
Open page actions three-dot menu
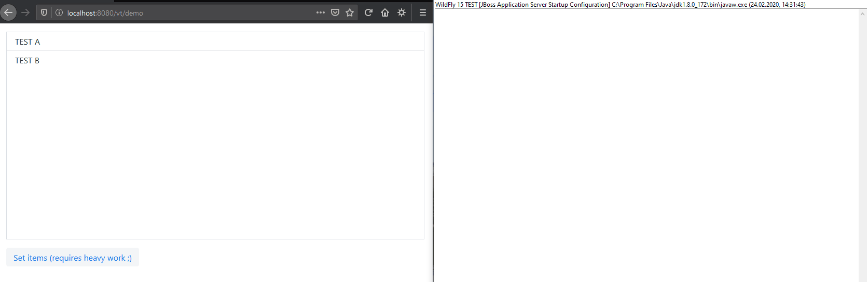pyautogui.click(x=321, y=12)
